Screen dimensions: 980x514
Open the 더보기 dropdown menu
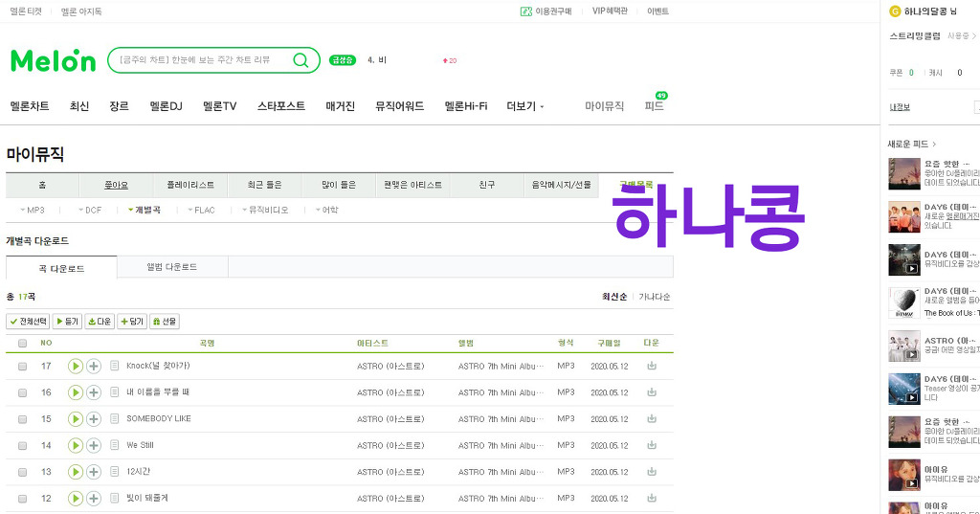[525, 106]
